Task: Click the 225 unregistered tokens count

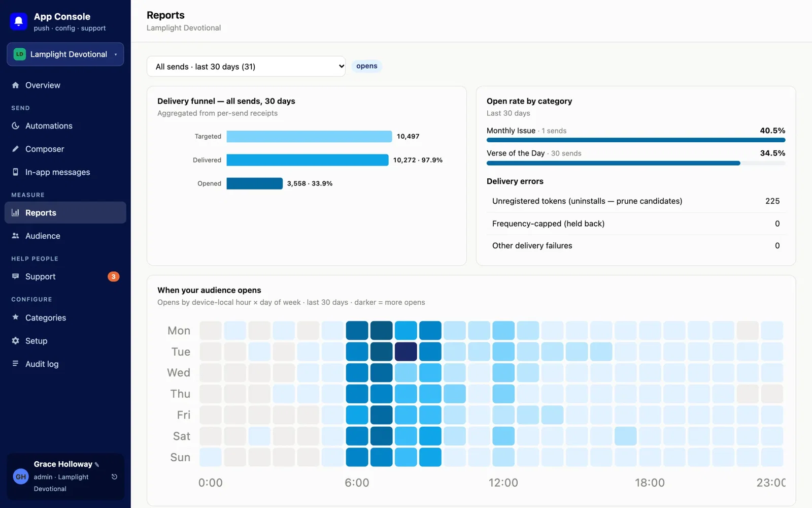Action: click(772, 201)
